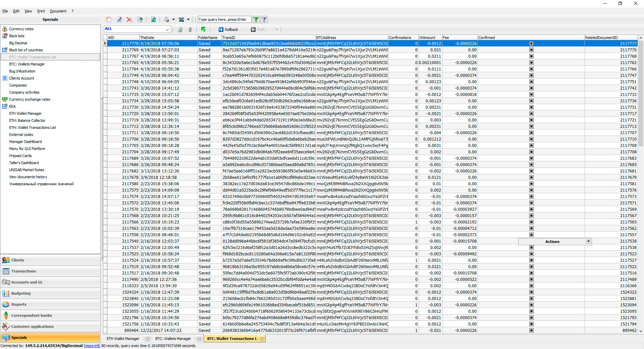Click the Excel export icon
This screenshot has height=349, width=644.
pos(181,19)
